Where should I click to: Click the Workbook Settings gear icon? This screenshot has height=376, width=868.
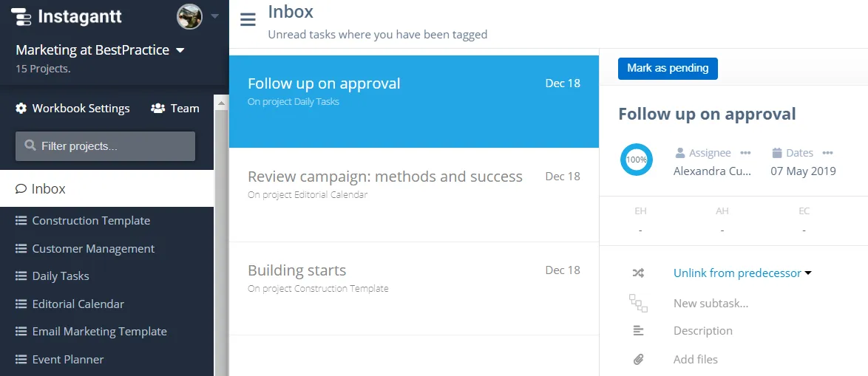coord(21,109)
